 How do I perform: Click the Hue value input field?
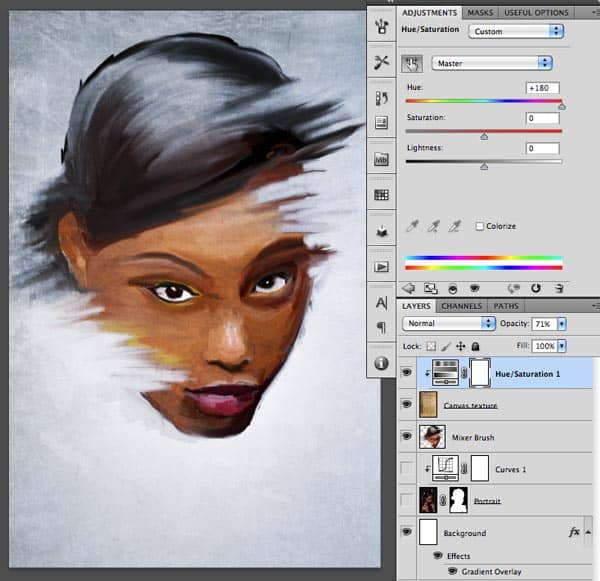tap(542, 88)
